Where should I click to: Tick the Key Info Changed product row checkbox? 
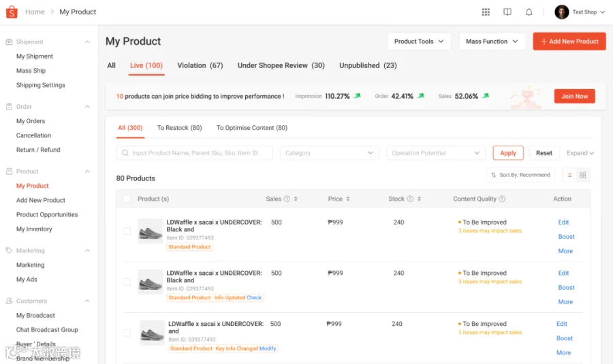pyautogui.click(x=127, y=333)
